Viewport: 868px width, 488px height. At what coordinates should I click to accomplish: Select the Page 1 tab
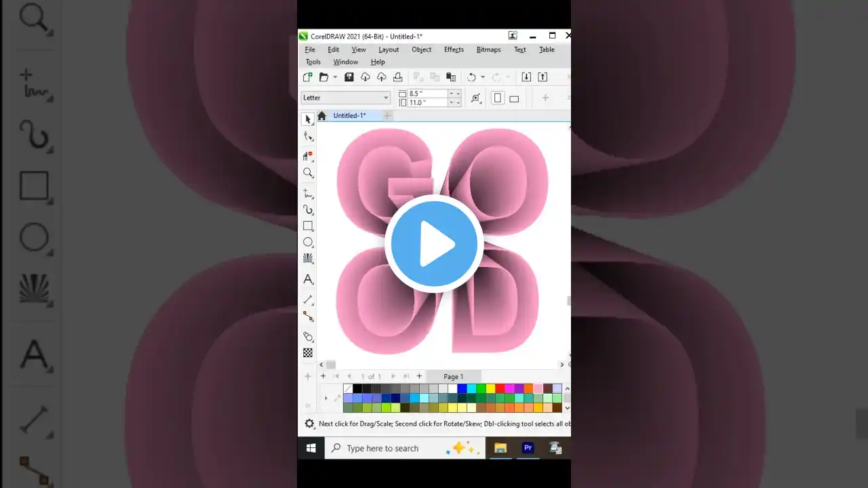[453, 376]
